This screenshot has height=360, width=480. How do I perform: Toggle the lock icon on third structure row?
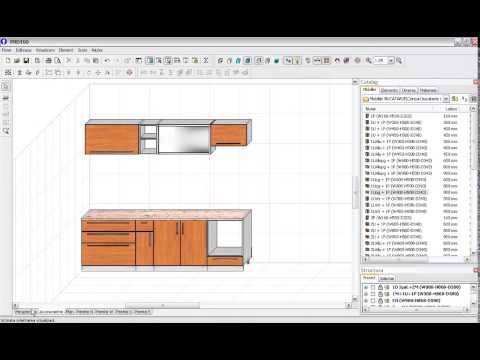pos(380,301)
